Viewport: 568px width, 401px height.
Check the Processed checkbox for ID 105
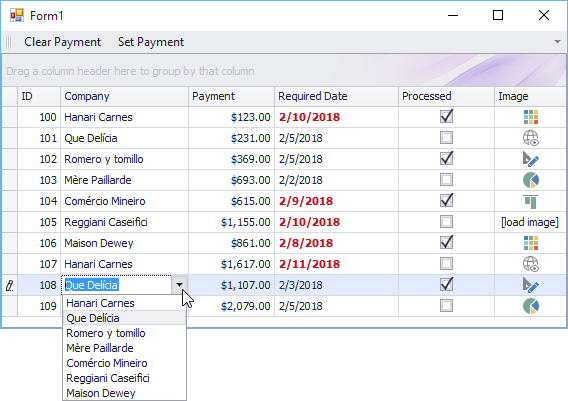[x=446, y=222]
